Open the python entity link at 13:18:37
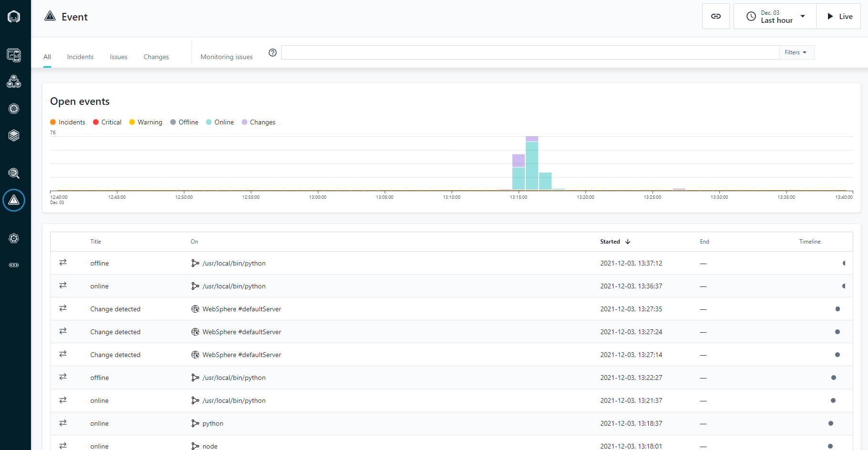The width and height of the screenshot is (868, 450). [213, 423]
